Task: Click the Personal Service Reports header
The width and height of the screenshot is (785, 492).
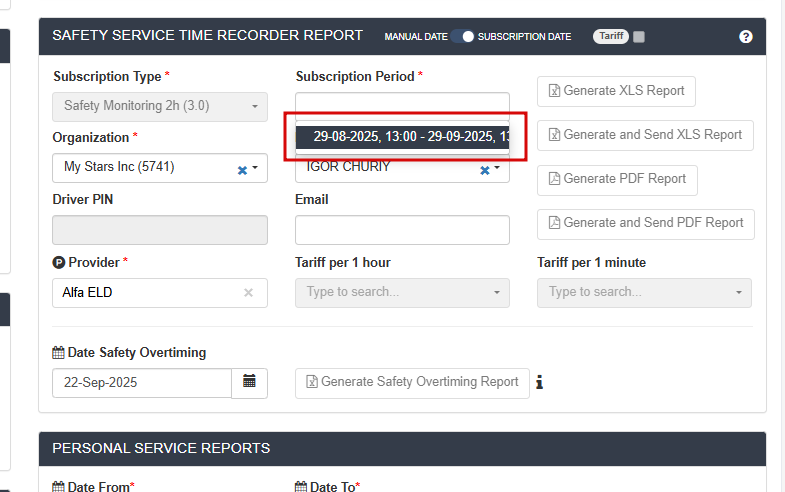Action: pos(402,448)
